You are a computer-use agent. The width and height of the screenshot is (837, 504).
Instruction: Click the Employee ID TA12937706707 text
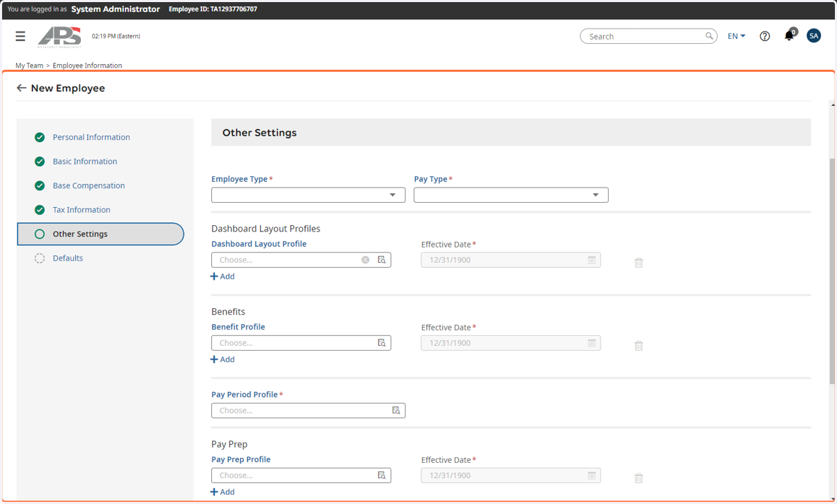point(213,9)
